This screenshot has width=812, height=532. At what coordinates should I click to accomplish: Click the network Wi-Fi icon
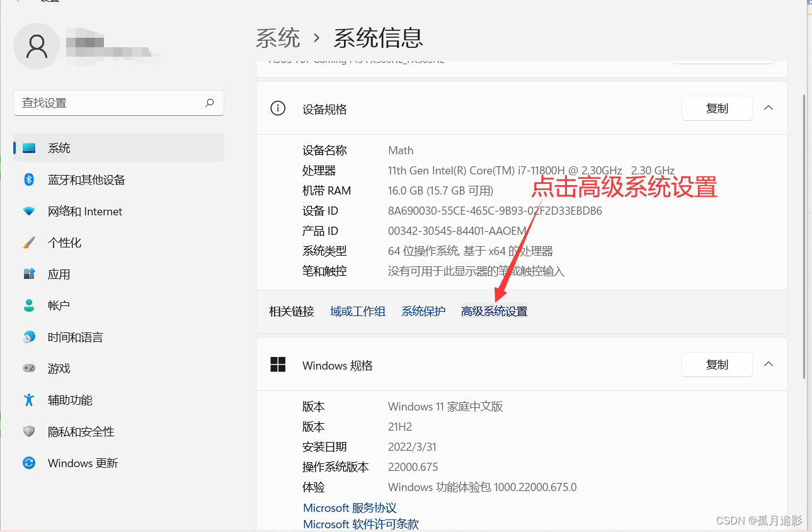[29, 211]
